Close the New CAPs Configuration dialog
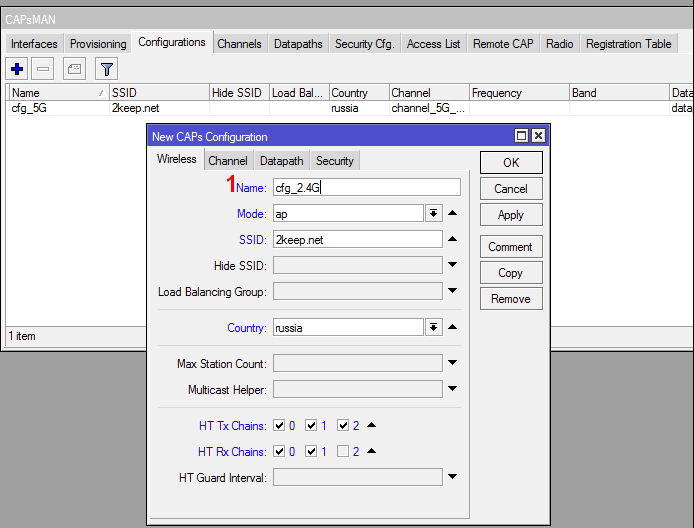Image resolution: width=694 pixels, height=528 pixels. pos(538,136)
